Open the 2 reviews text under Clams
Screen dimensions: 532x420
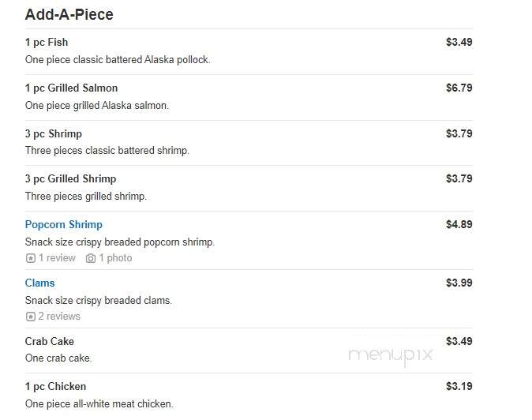[59, 317]
